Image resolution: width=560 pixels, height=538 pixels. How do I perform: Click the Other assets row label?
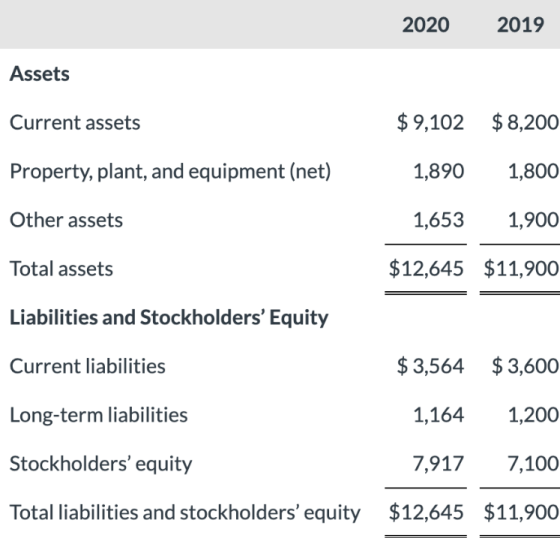coord(66,220)
